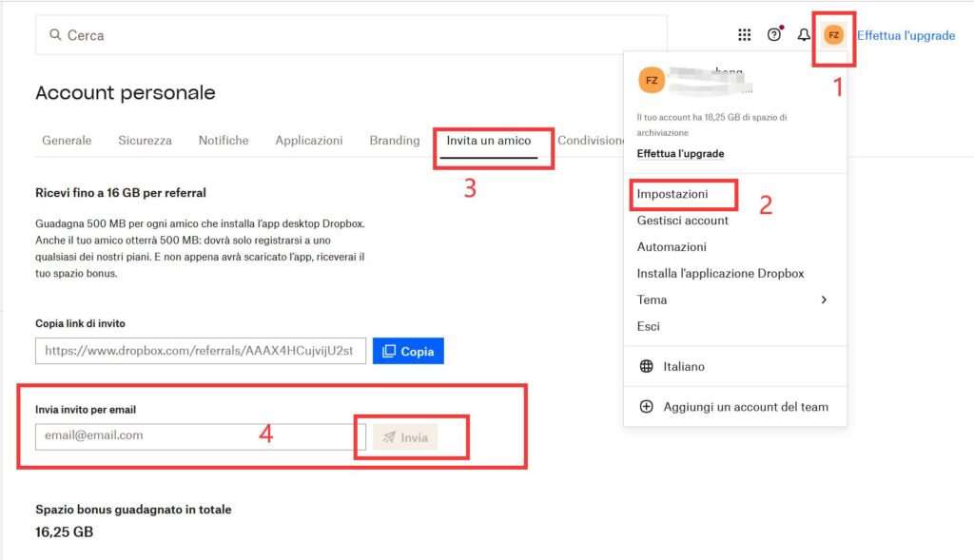Choose the Italiano language option
Screen dimensions: 974x560
click(x=683, y=366)
